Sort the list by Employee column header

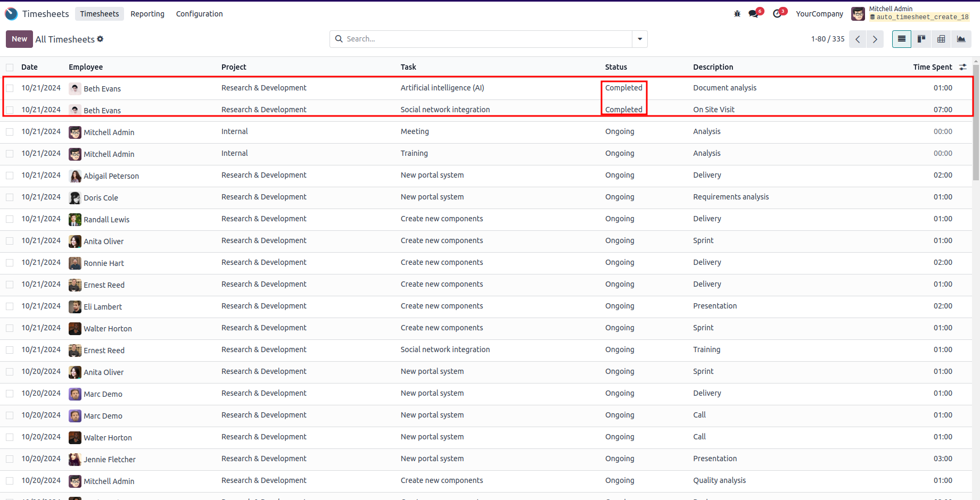pyautogui.click(x=86, y=67)
